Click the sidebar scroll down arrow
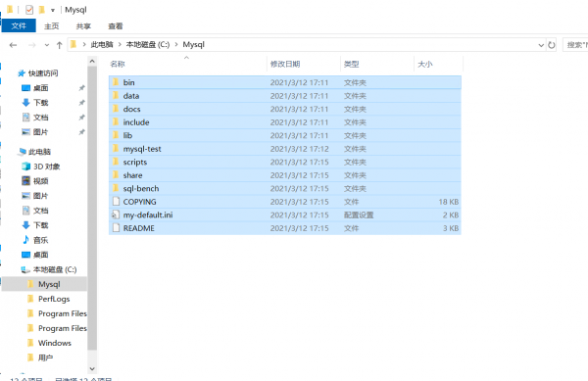 pos(92,368)
